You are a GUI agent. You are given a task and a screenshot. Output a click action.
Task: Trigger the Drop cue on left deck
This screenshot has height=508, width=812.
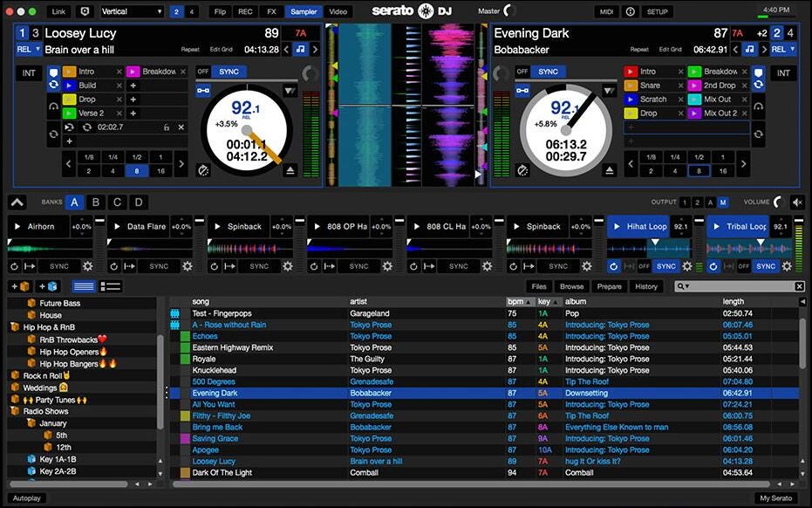tap(69, 100)
